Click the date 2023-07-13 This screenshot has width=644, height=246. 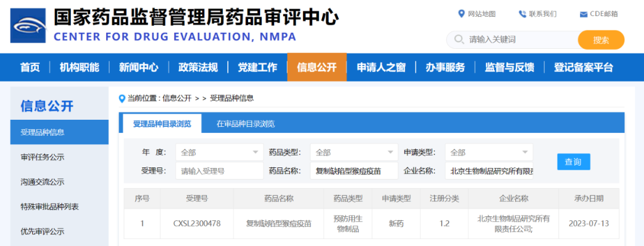[x=589, y=224]
